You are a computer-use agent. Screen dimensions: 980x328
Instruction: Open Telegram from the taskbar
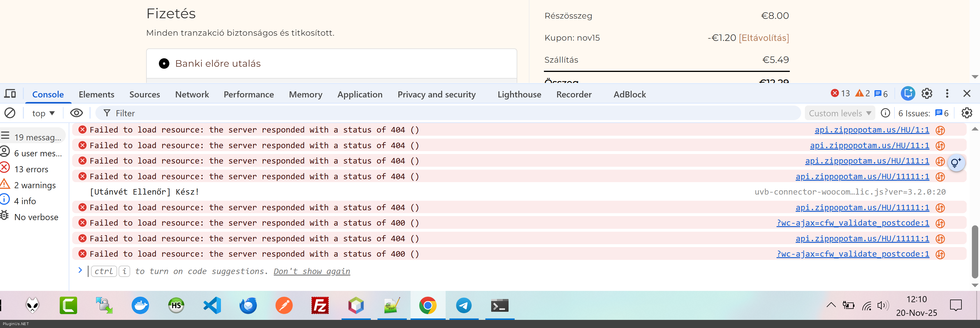pos(463,305)
